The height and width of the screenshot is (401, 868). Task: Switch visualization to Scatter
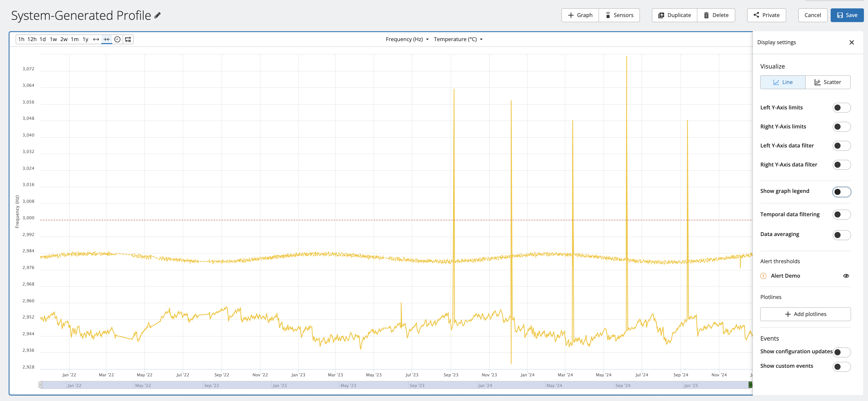pyautogui.click(x=828, y=82)
